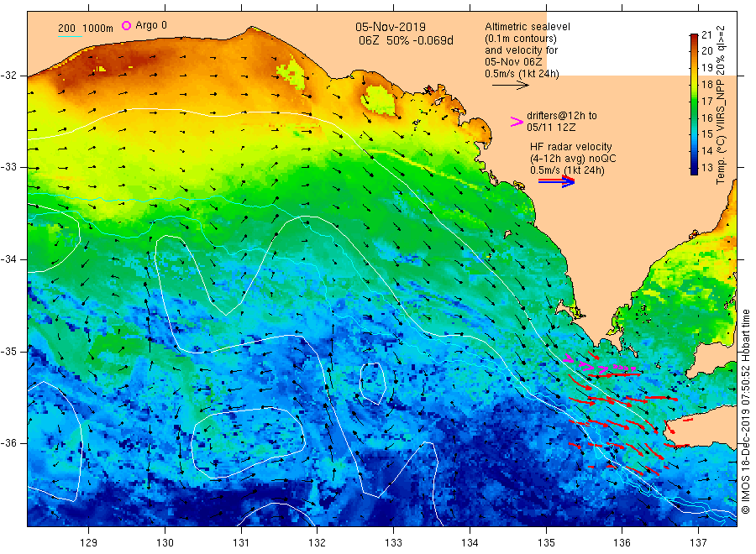Click the "Altimetric sealevel" legend heading
This screenshot has height=554, width=756.
click(x=527, y=27)
